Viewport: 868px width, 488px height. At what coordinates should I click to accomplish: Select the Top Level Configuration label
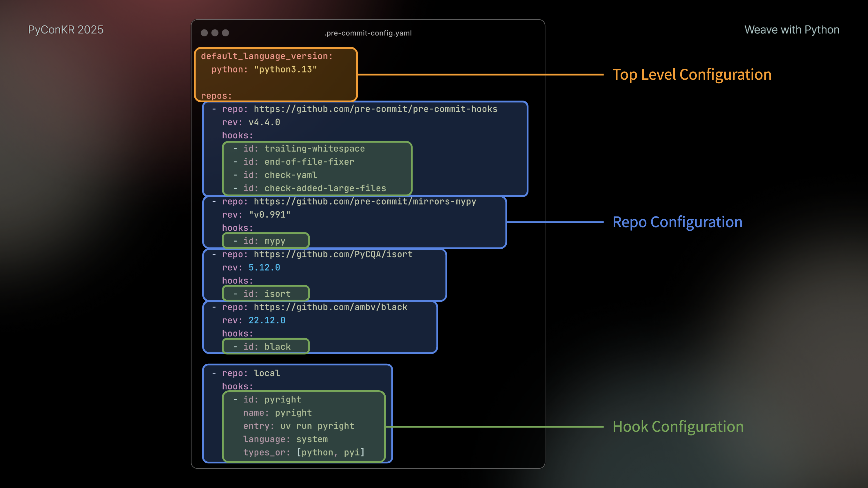692,74
